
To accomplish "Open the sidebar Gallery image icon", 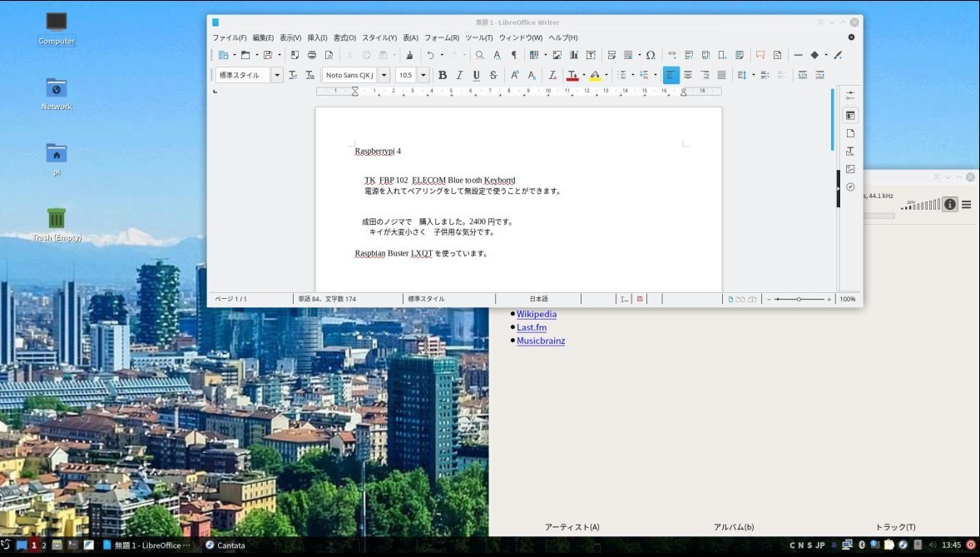I will (x=850, y=169).
